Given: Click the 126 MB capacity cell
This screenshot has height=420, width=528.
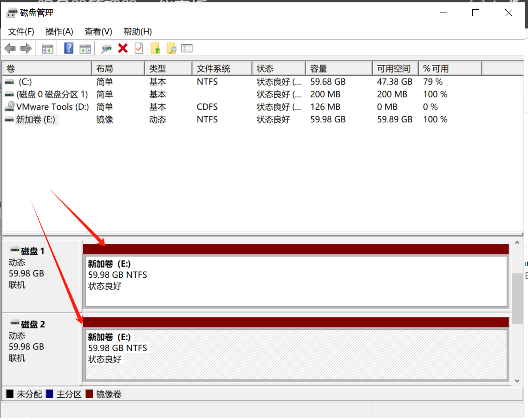Looking at the screenshot, I should coord(325,107).
